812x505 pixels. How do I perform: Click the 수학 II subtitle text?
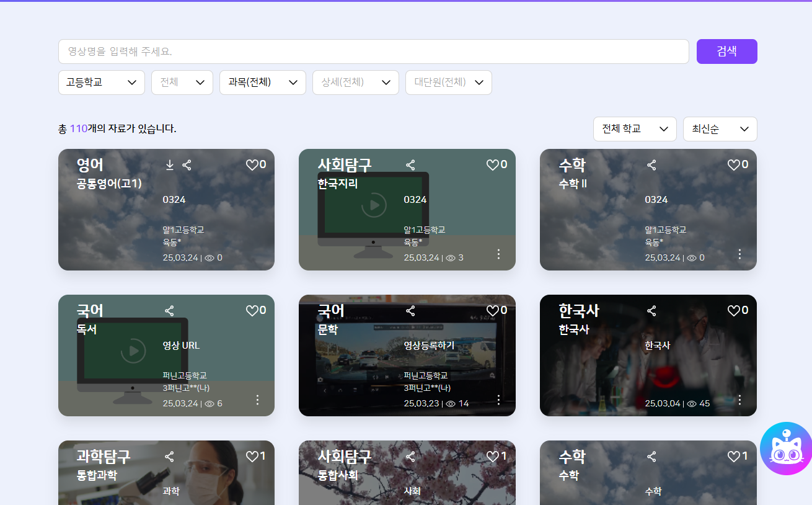pos(573,184)
